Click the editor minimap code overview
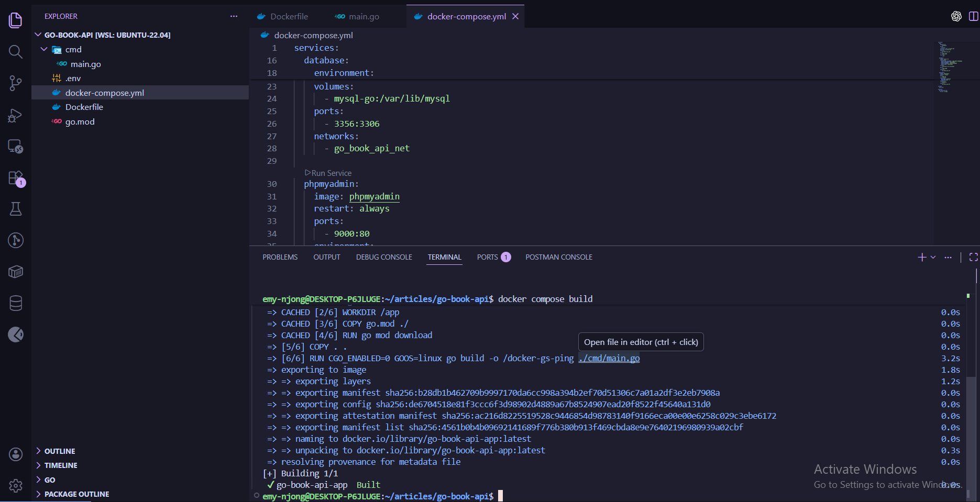This screenshot has height=502, width=980. 948,67
